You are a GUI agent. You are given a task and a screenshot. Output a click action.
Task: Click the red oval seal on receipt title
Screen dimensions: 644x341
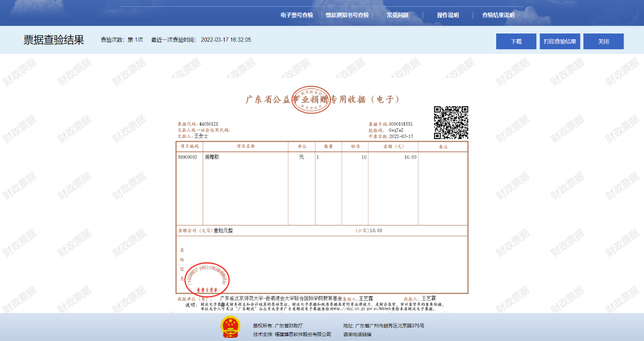click(x=311, y=99)
